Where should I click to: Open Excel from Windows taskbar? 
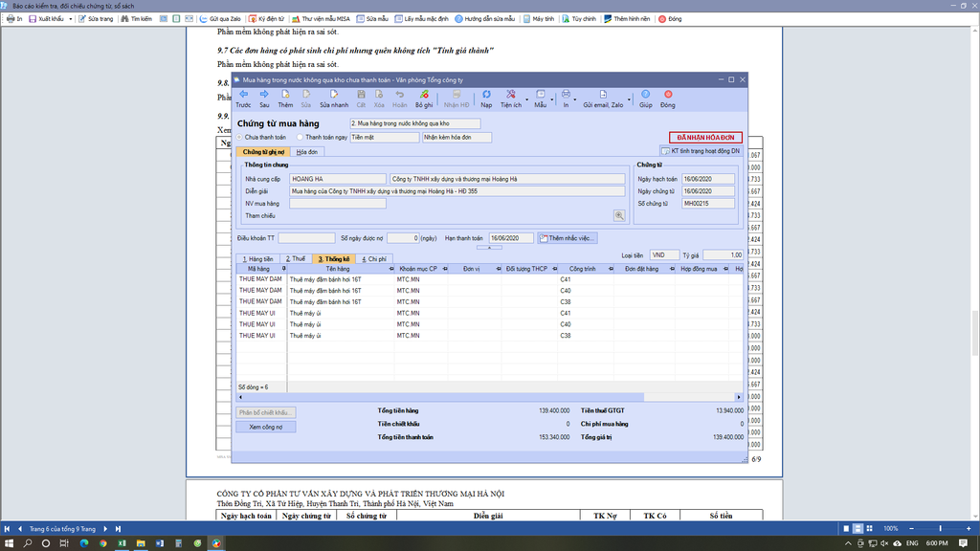coord(122,543)
